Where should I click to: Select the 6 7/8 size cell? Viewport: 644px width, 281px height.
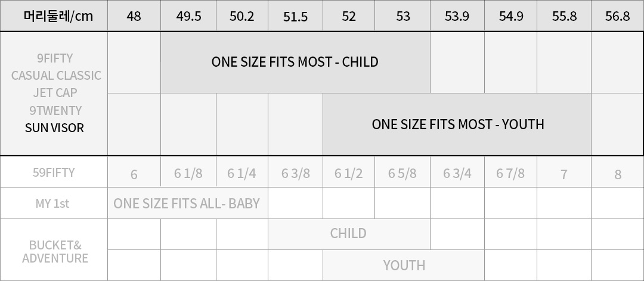[510, 173]
